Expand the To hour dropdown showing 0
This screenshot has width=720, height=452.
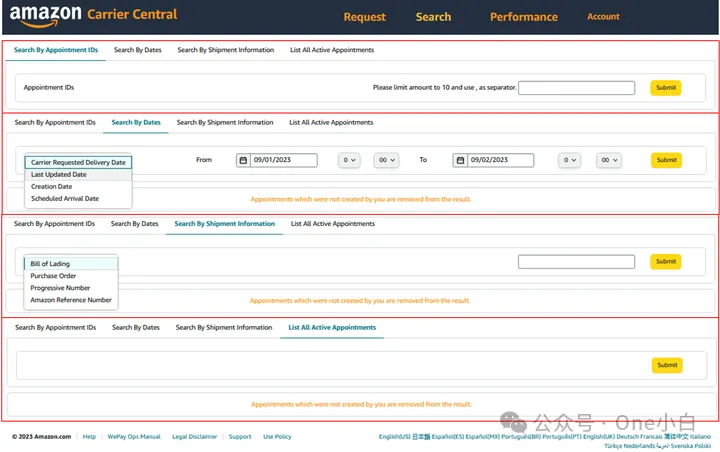point(569,160)
